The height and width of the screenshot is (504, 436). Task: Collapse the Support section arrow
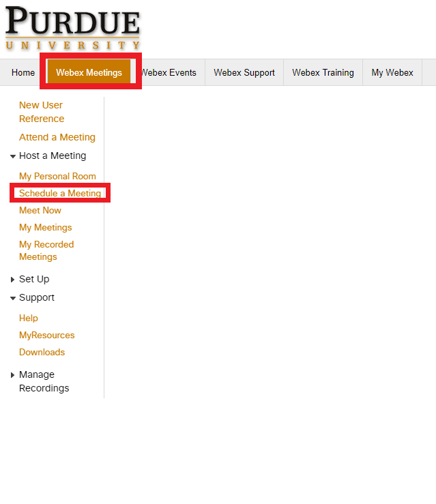tap(13, 298)
